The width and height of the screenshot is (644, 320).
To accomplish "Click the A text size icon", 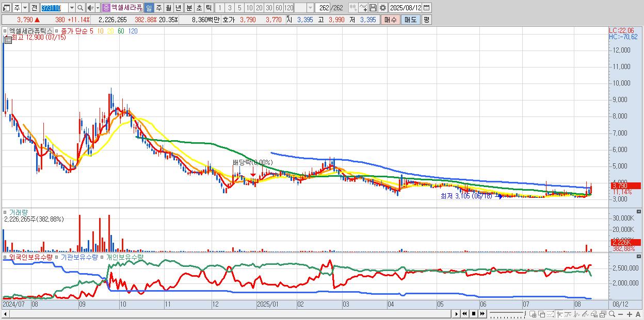I will 638,314.
